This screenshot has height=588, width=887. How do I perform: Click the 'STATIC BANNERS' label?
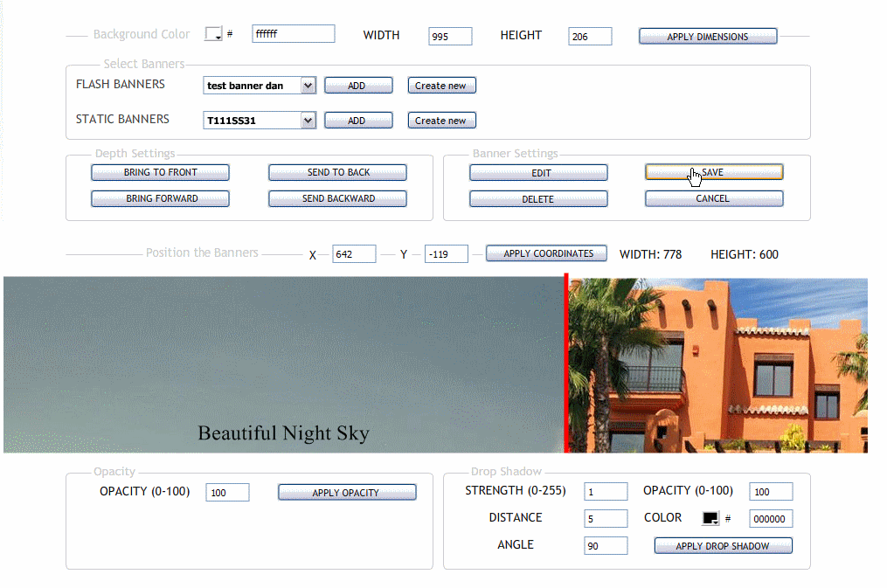(122, 120)
